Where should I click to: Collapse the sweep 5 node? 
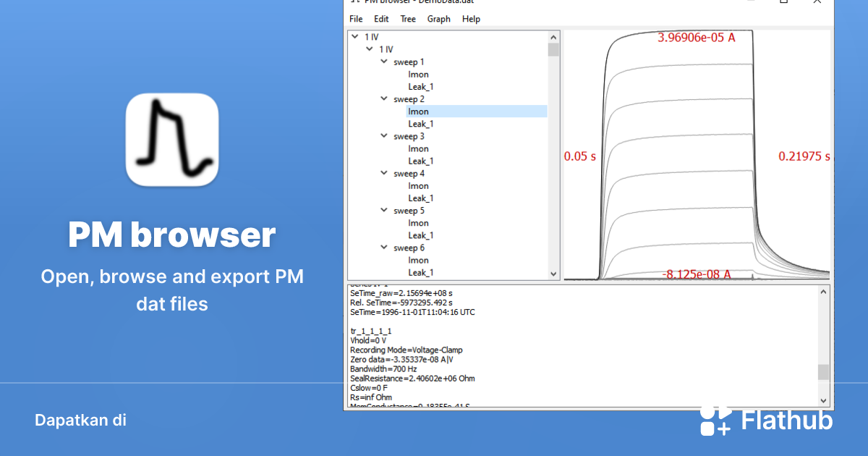click(384, 210)
